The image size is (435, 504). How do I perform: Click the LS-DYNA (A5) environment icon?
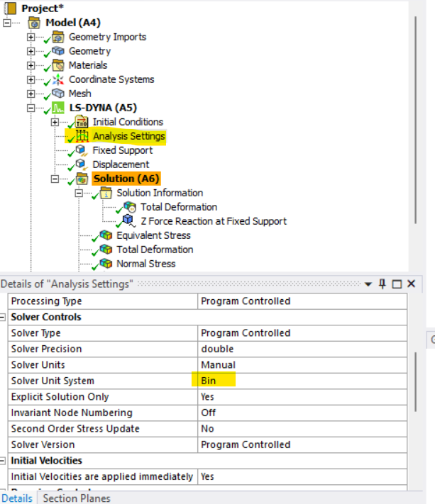coord(58,108)
